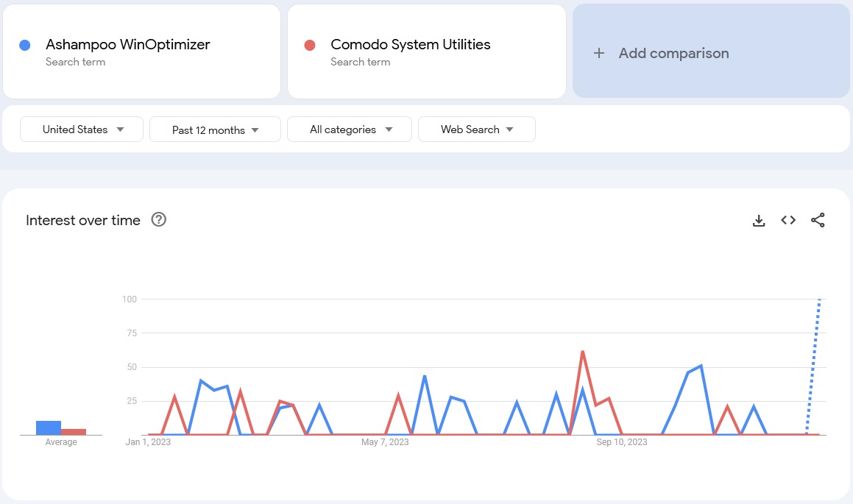Click the Jan 1, 2023 axis label

[148, 442]
